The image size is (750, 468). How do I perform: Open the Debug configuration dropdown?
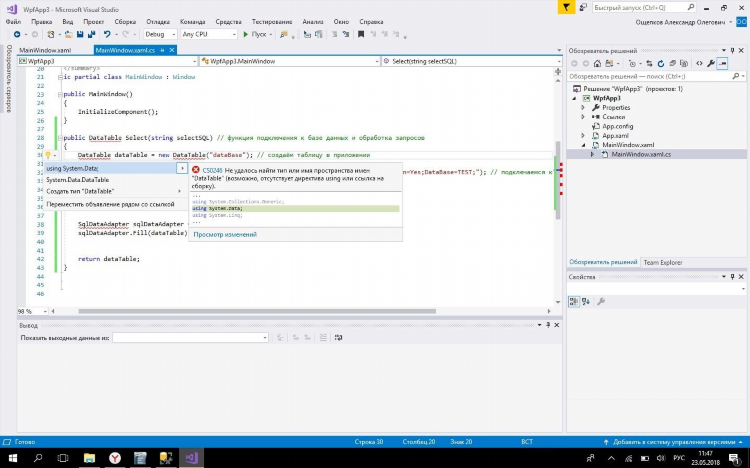tap(160, 34)
